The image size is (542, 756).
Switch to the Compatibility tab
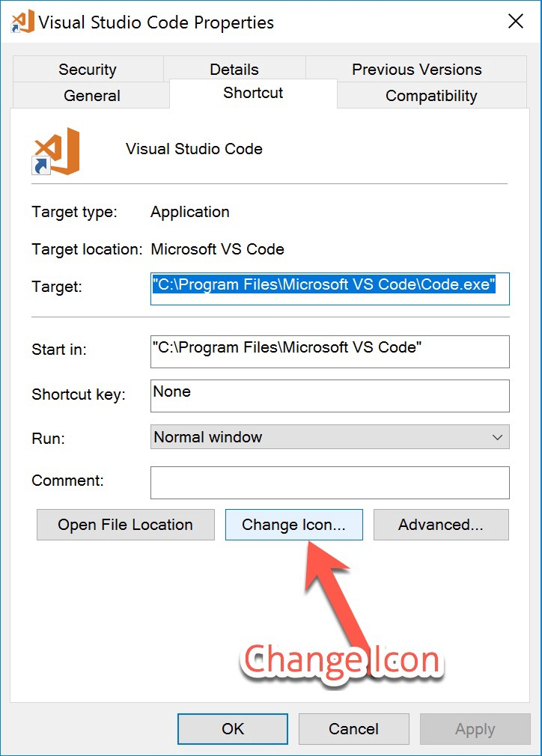[431, 96]
